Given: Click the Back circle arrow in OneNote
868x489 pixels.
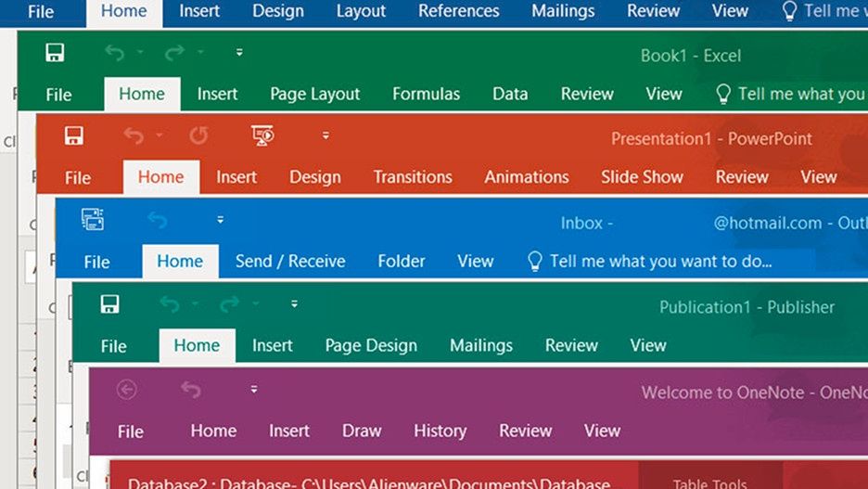Looking at the screenshot, I should click(x=127, y=390).
